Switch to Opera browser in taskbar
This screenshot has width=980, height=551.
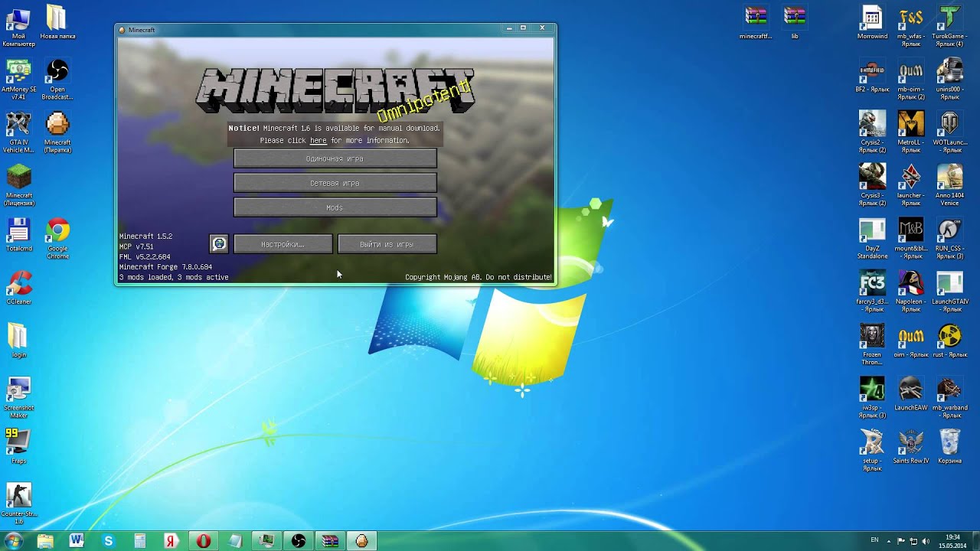coord(203,540)
